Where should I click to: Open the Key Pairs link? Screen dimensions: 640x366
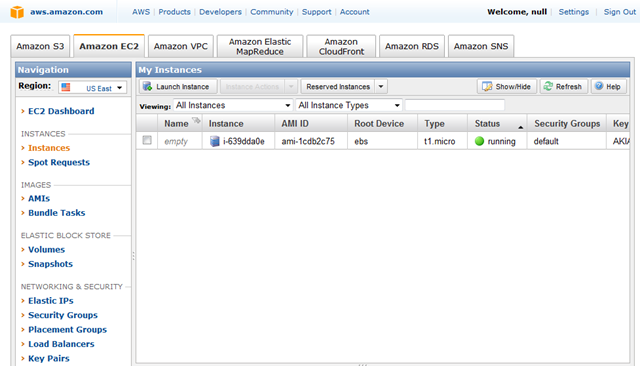(49, 359)
